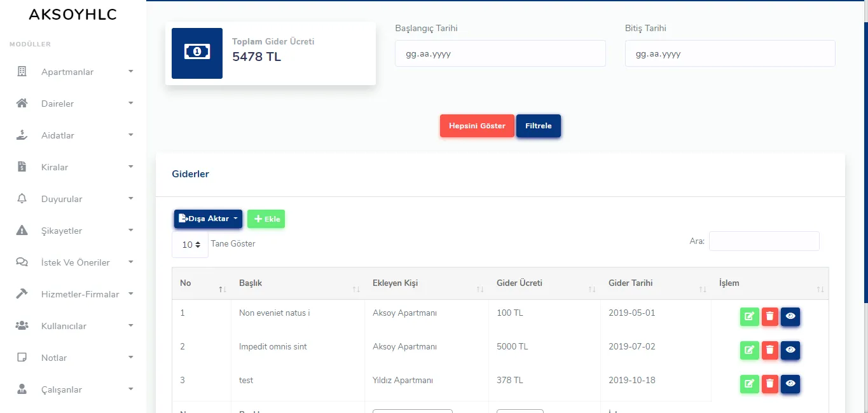Click the money bill icon tile
The image size is (868, 413).
(197, 53)
